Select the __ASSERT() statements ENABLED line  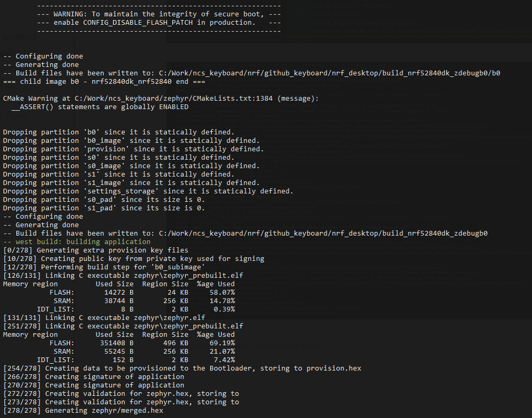point(100,107)
